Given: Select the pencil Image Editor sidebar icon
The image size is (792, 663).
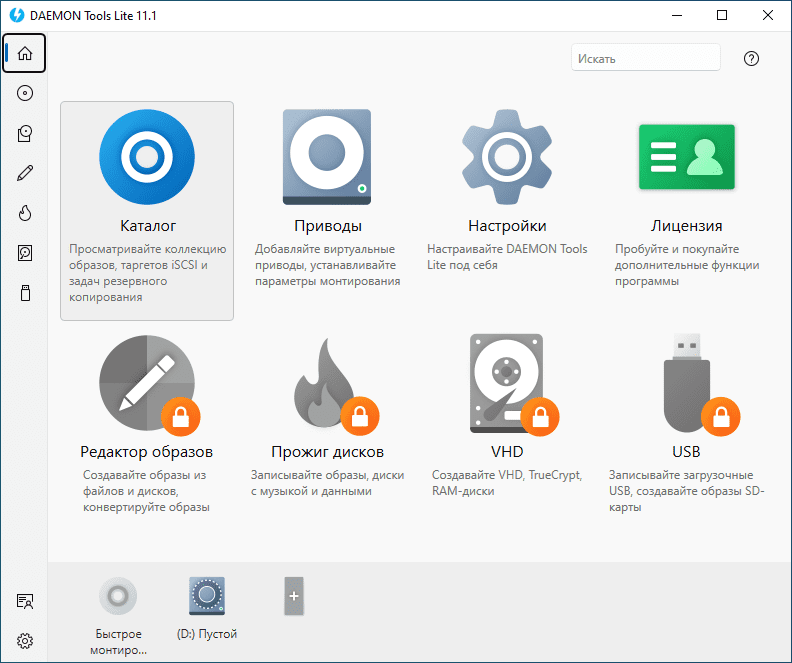Looking at the screenshot, I should coord(25,173).
